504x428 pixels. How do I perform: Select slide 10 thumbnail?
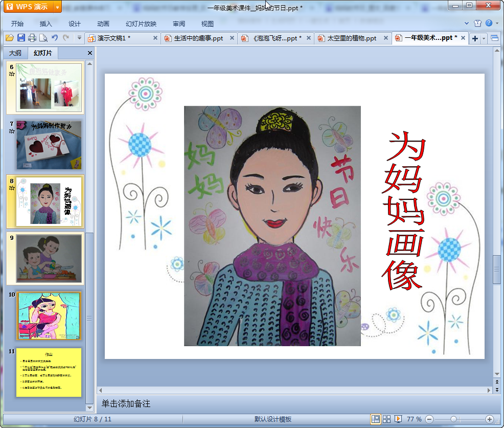[x=49, y=316]
